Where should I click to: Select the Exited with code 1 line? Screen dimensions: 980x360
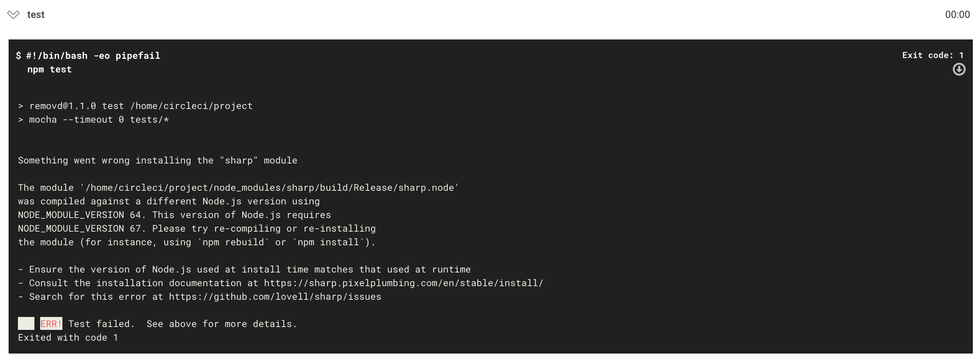[x=68, y=337]
